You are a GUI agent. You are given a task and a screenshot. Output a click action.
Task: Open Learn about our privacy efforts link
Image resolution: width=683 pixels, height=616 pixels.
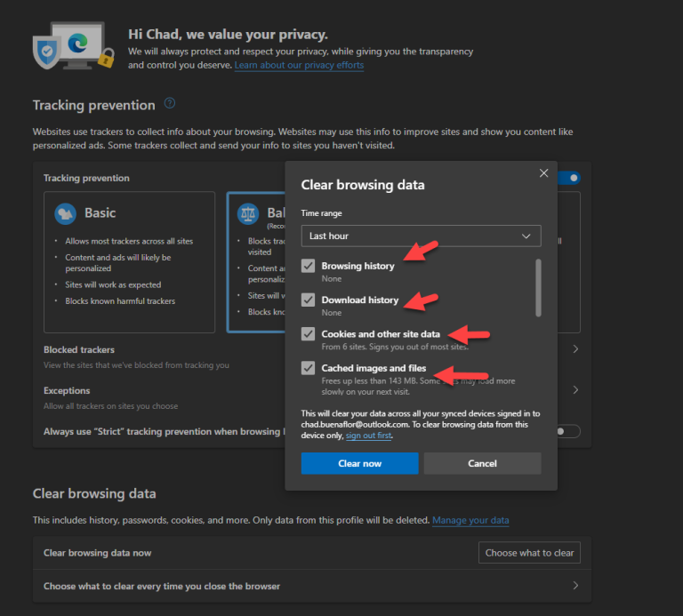299,65
